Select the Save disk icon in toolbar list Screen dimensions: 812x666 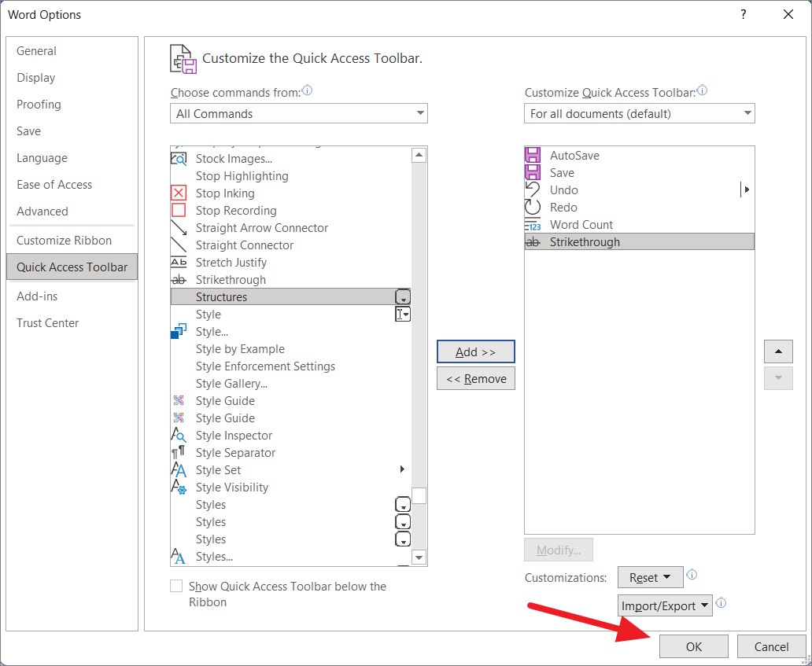coord(533,172)
